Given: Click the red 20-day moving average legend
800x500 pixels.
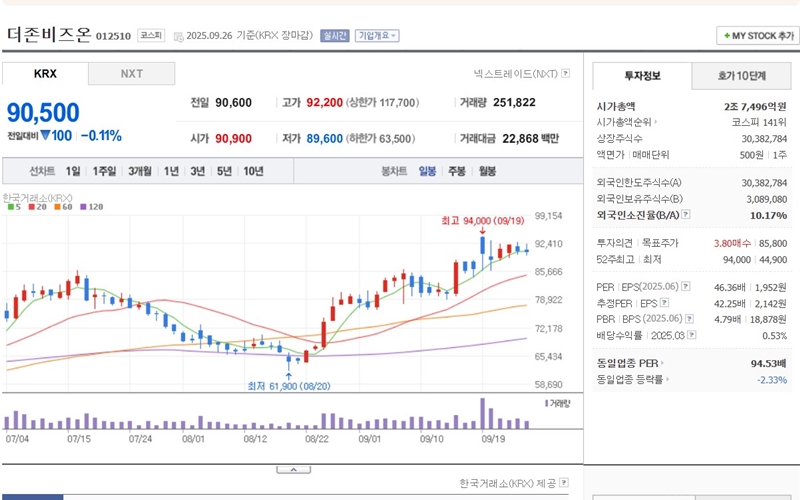Looking at the screenshot, I should coord(37,207).
